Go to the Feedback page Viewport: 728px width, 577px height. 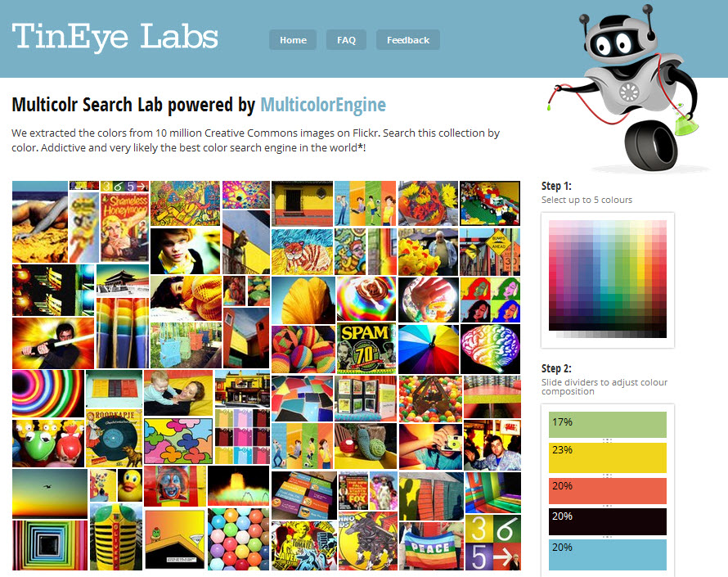coord(408,40)
